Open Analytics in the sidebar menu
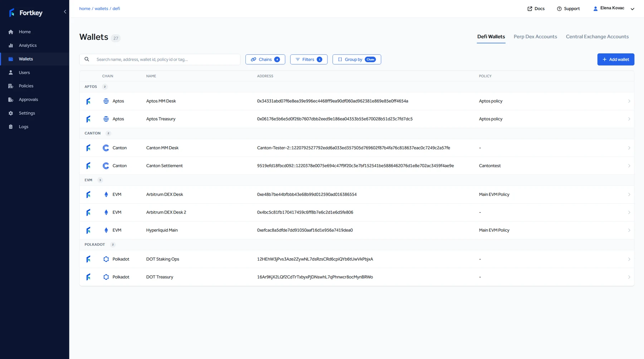Viewport: 644px width, 359px height. point(28,45)
